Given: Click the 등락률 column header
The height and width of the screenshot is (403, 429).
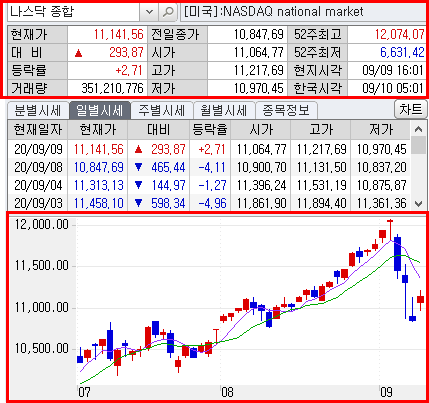Looking at the screenshot, I should [x=210, y=130].
